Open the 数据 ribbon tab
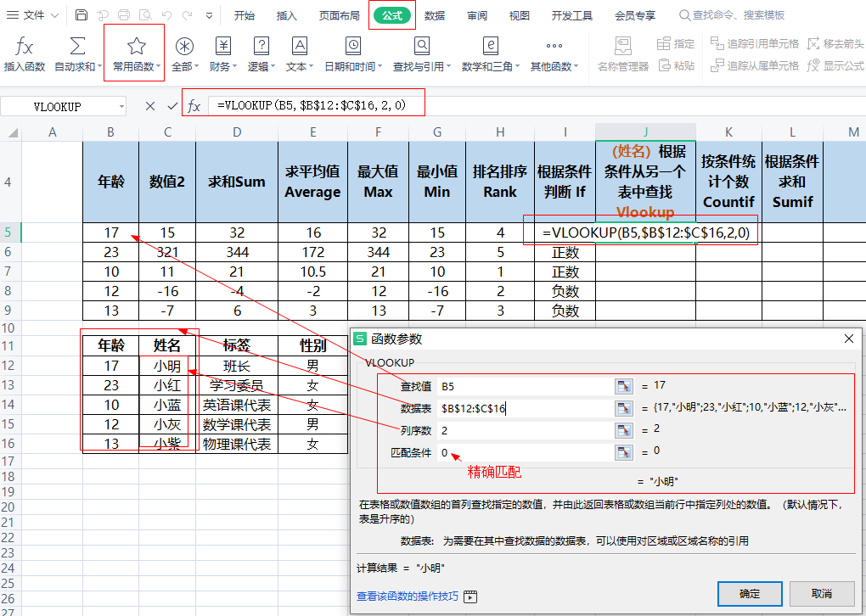 [x=435, y=15]
